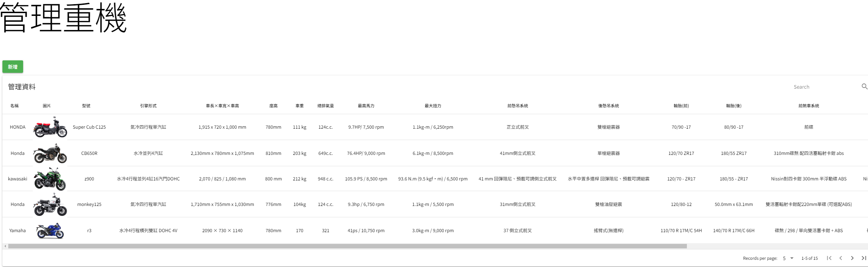868x267 pixels.
Task: Click the 最高馬力 column header
Action: pos(366,106)
